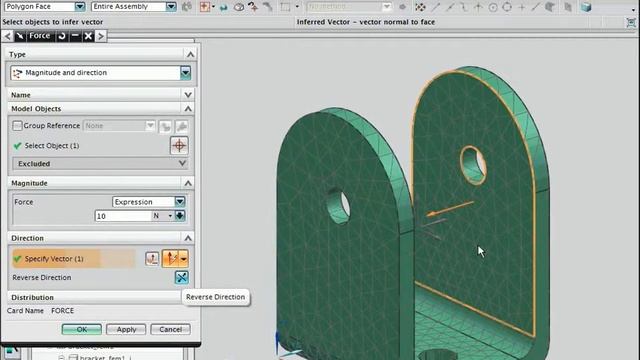Click the circle-center snap point icon
Screen dimensions: 640x360
click(493, 7)
